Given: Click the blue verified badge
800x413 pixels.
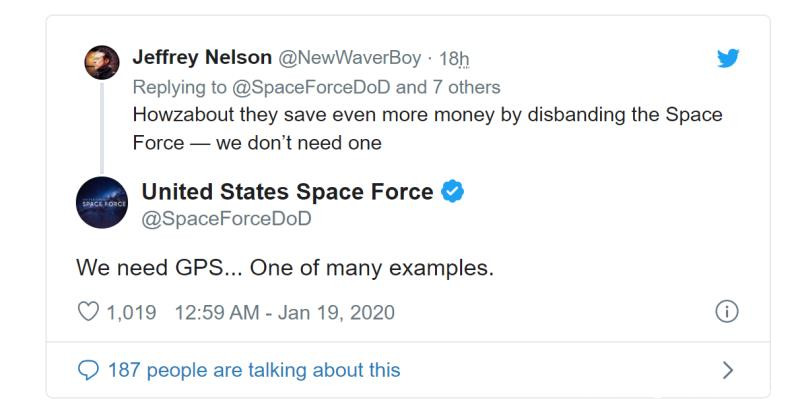Looking at the screenshot, I should coord(453,191).
